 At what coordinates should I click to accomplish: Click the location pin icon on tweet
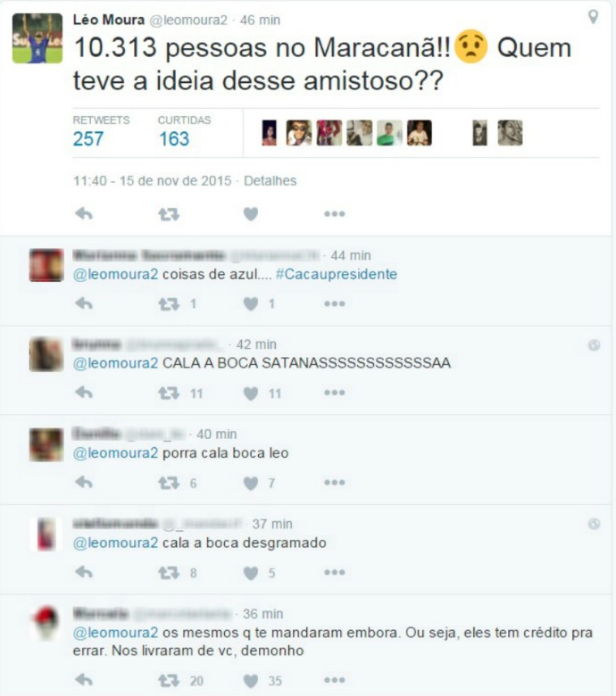coord(593,17)
